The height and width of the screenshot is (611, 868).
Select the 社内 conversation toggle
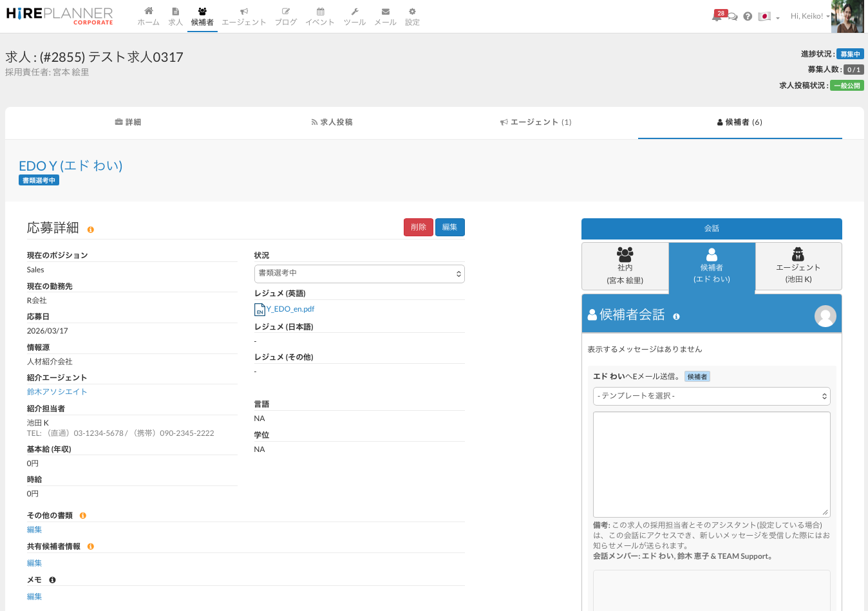625,266
